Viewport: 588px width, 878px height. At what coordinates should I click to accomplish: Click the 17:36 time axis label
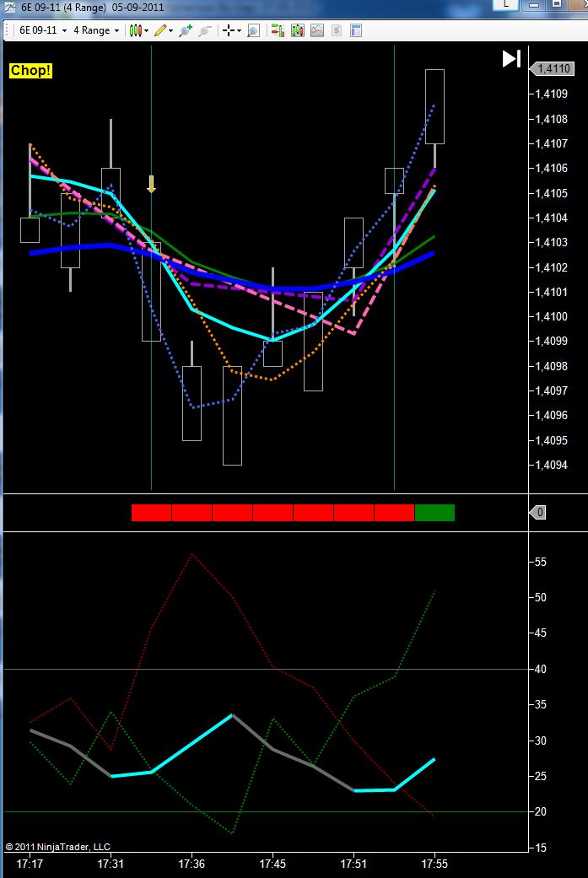coord(192,864)
